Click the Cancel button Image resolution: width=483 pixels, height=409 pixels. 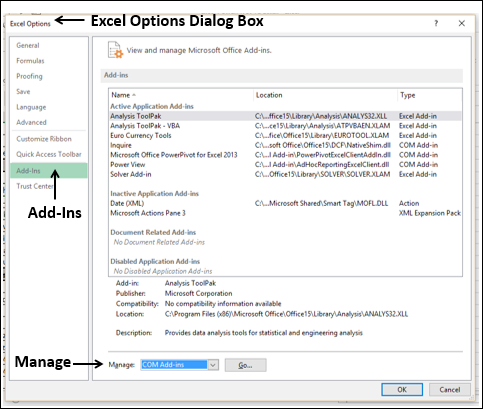450,389
